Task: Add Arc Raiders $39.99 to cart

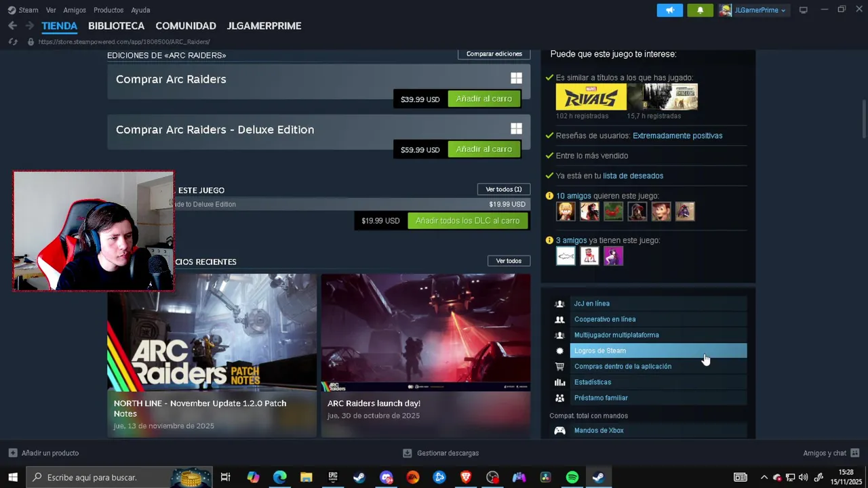Action: tap(484, 99)
